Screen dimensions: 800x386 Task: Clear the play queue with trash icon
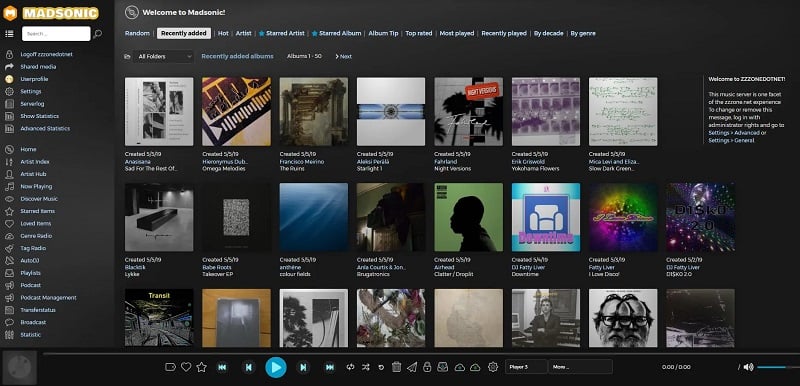click(x=396, y=367)
